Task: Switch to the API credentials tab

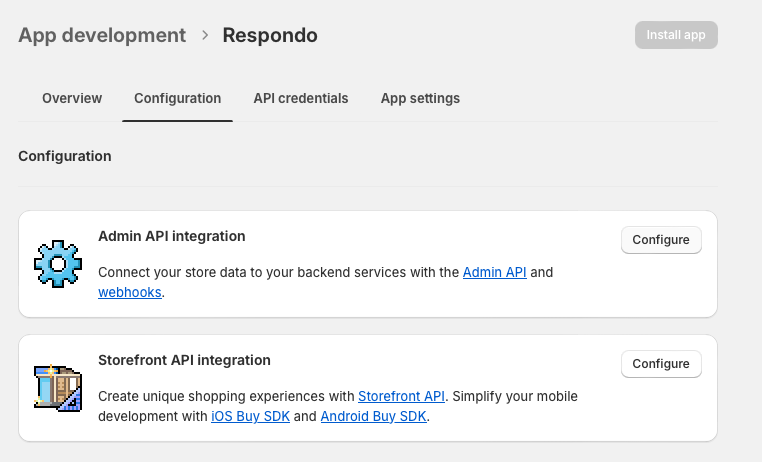Action: tap(301, 98)
